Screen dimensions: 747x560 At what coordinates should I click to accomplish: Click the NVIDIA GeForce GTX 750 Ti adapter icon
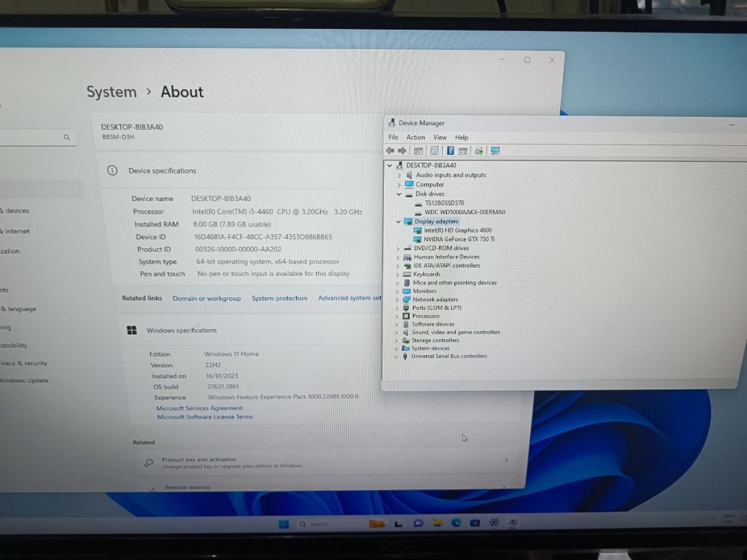click(417, 239)
